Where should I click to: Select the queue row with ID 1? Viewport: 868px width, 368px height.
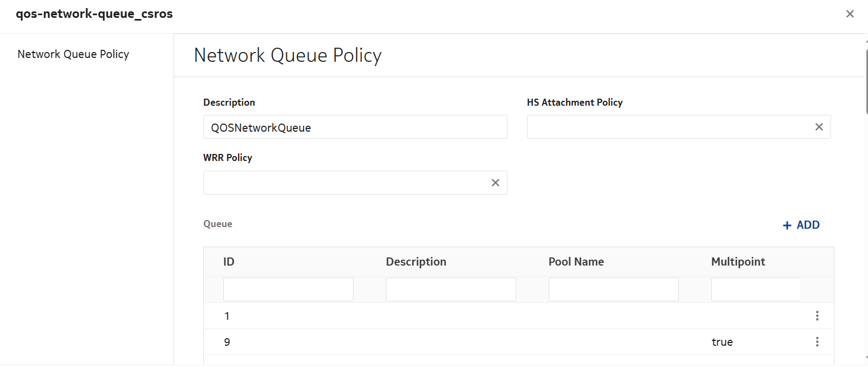[x=434, y=316]
